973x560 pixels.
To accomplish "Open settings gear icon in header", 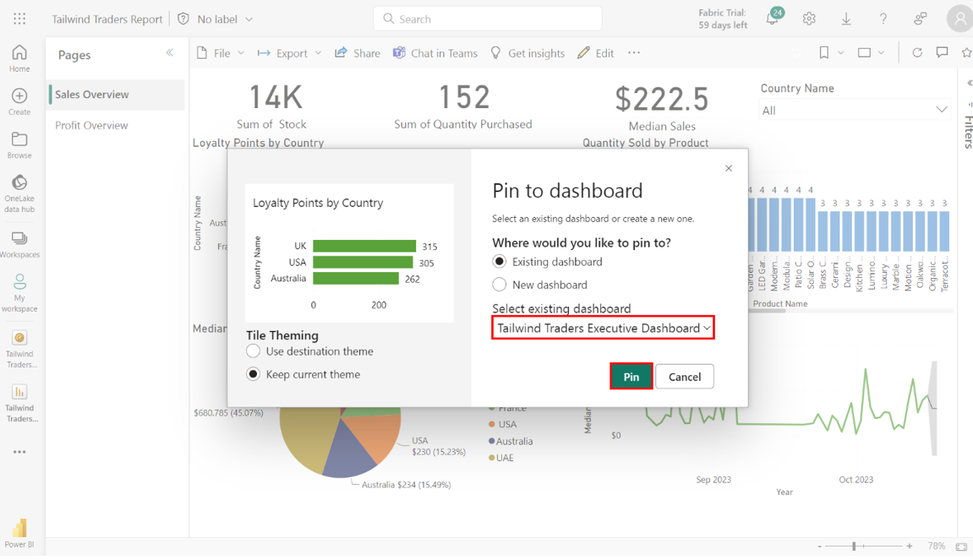I will coord(809,19).
